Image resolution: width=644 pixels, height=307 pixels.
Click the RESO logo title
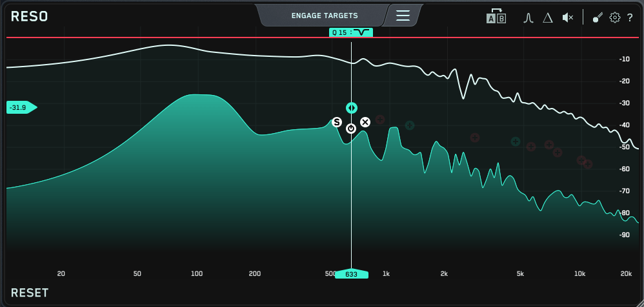click(30, 16)
